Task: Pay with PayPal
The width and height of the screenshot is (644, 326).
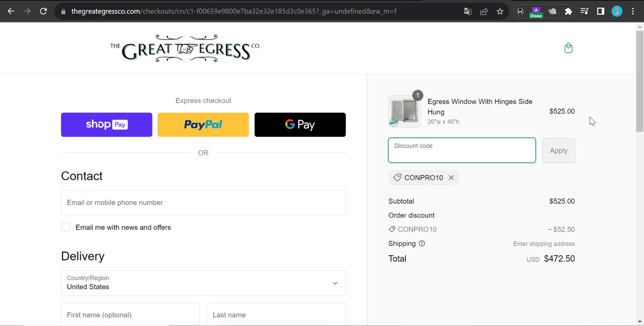Action: click(203, 125)
